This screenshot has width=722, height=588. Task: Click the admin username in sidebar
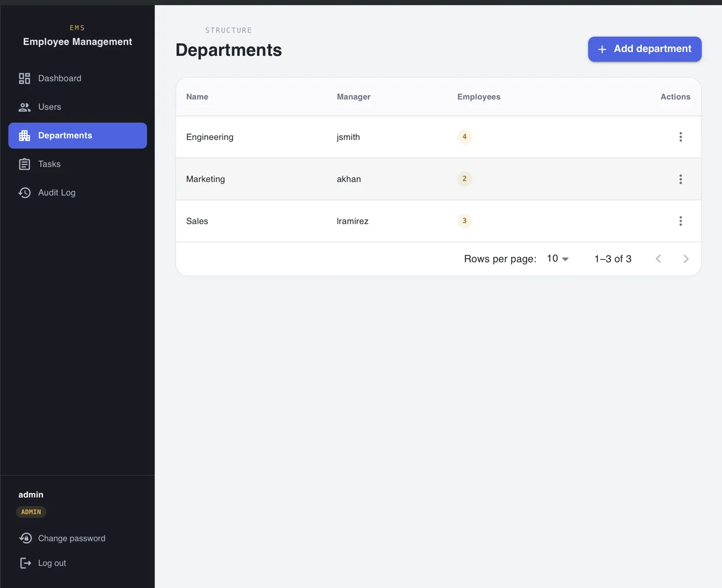31,495
